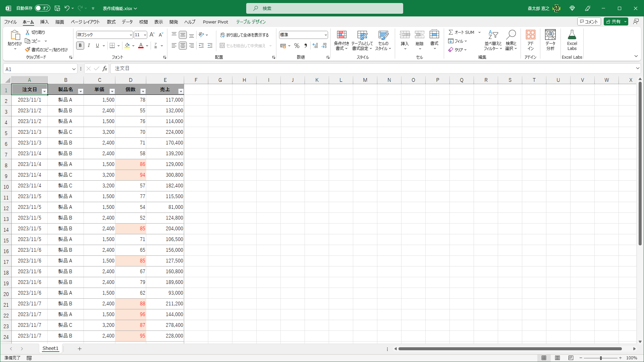Click the Format Painter brush icon
644x362 pixels.
pyautogui.click(x=28, y=50)
